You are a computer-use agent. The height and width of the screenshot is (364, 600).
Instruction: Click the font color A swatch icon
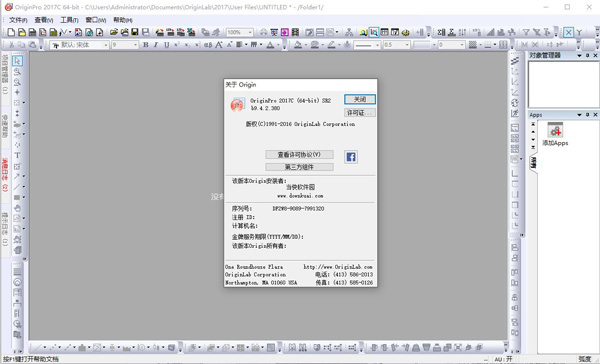tap(271, 45)
